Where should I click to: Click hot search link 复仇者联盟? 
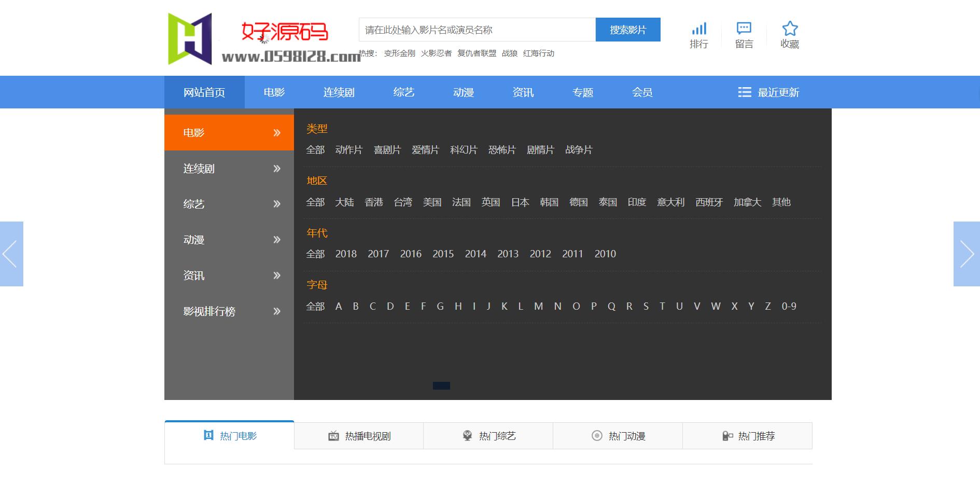(x=477, y=53)
